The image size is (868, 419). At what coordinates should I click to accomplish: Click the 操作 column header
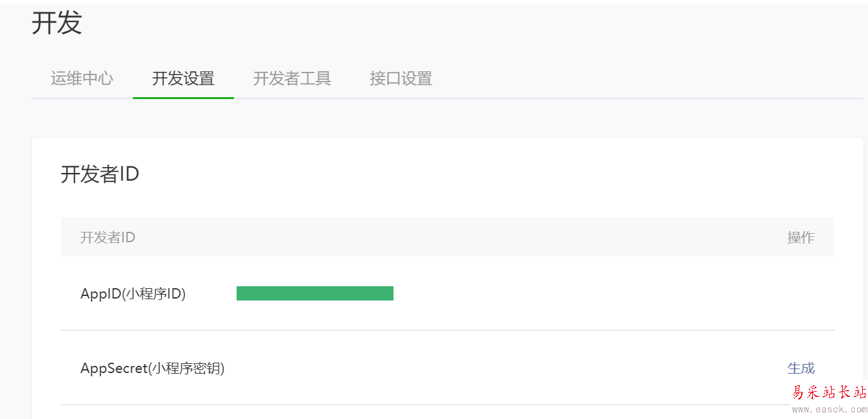click(801, 238)
